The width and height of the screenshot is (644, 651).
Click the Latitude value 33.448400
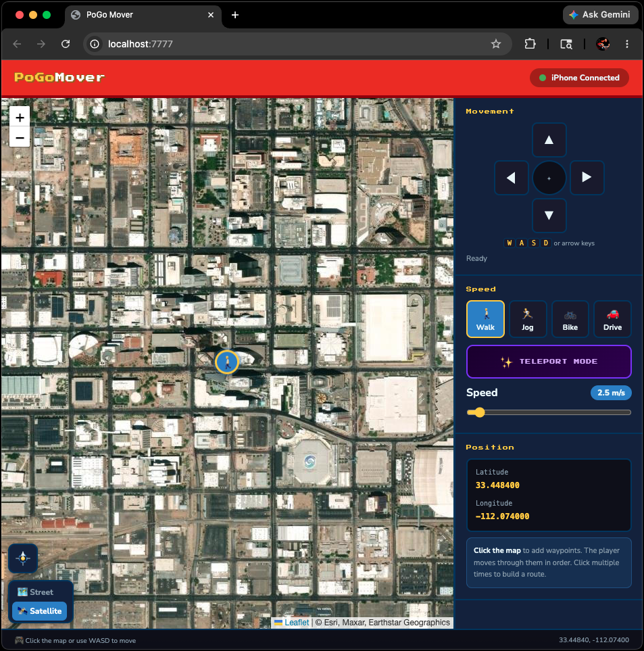[x=497, y=485]
